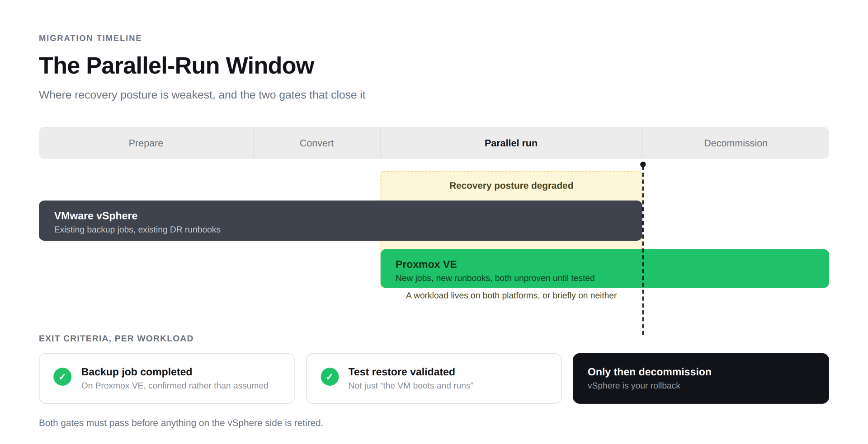
Task: Click the Recovery posture degraded label
Action: pyautogui.click(x=511, y=186)
